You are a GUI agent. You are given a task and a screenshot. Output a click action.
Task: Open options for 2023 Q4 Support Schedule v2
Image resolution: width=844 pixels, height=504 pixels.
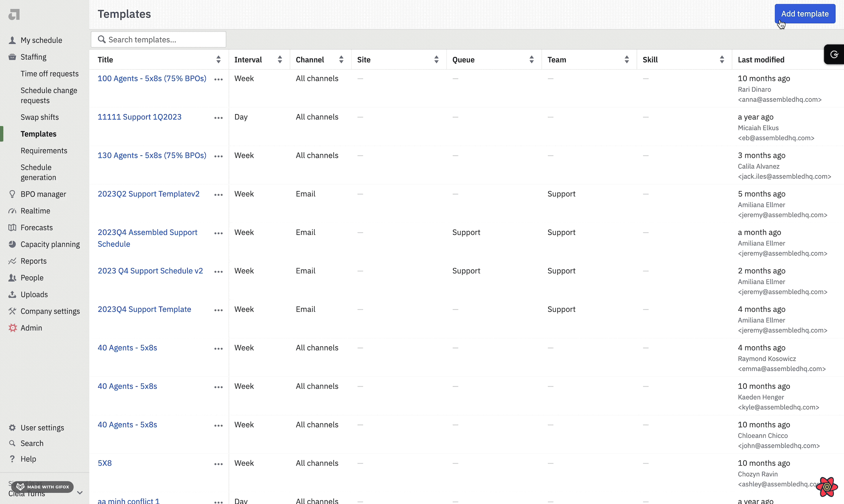coord(218,272)
